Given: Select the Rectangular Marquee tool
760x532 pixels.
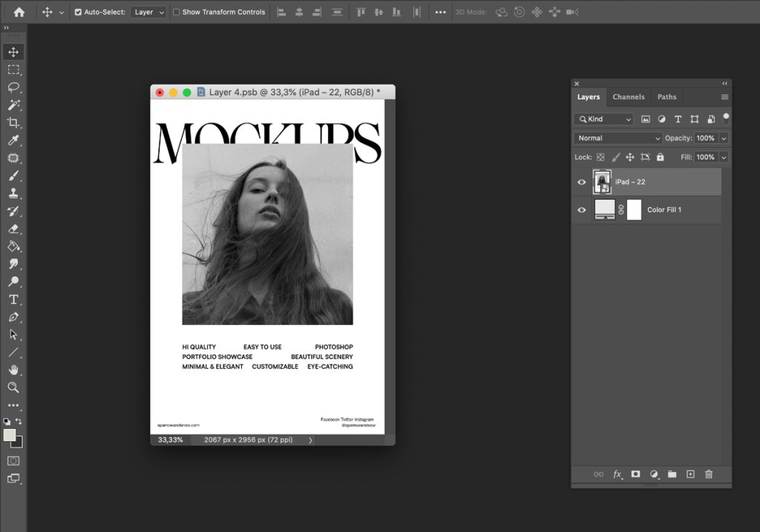Looking at the screenshot, I should tap(13, 70).
